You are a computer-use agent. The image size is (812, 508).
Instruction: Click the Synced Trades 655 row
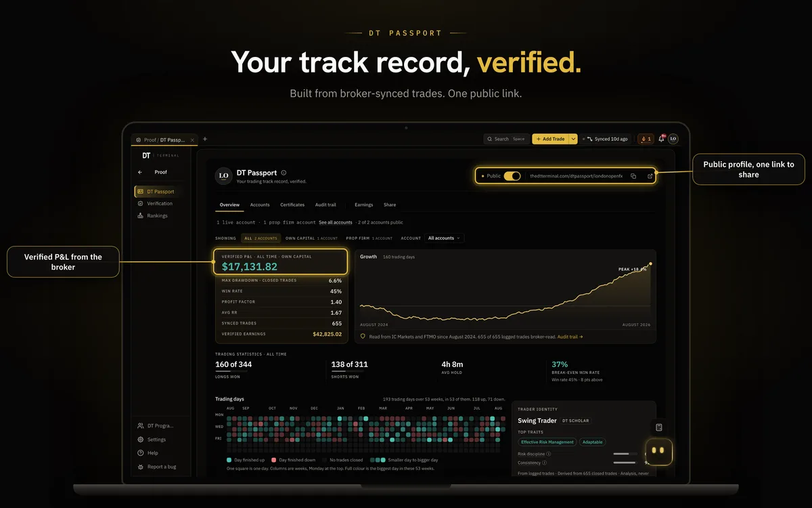pyautogui.click(x=281, y=323)
